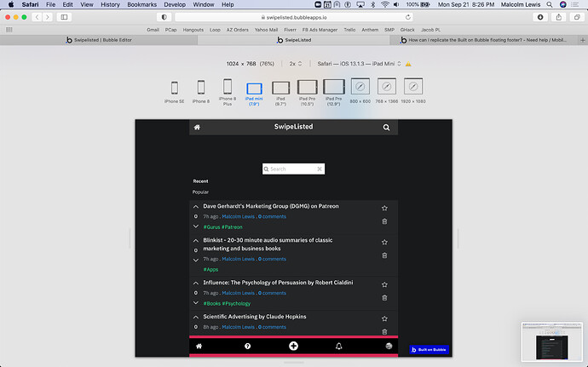The image size is (588, 367).
Task: Go back with Safari back arrow
Action: pyautogui.click(x=37, y=17)
